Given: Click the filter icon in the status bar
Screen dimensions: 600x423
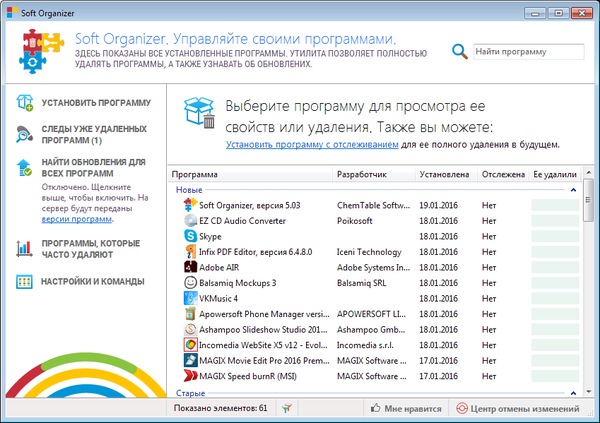Looking at the screenshot, I should click(x=286, y=408).
